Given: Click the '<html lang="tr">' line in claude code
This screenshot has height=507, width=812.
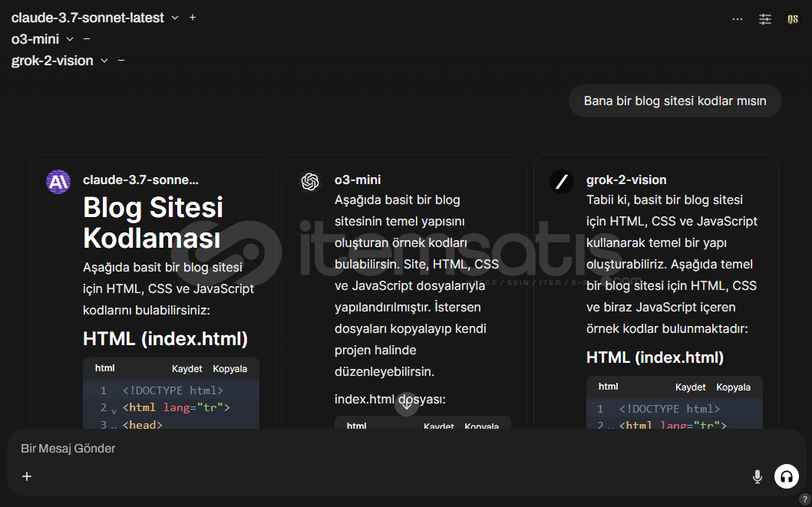Looking at the screenshot, I should tap(176, 407).
